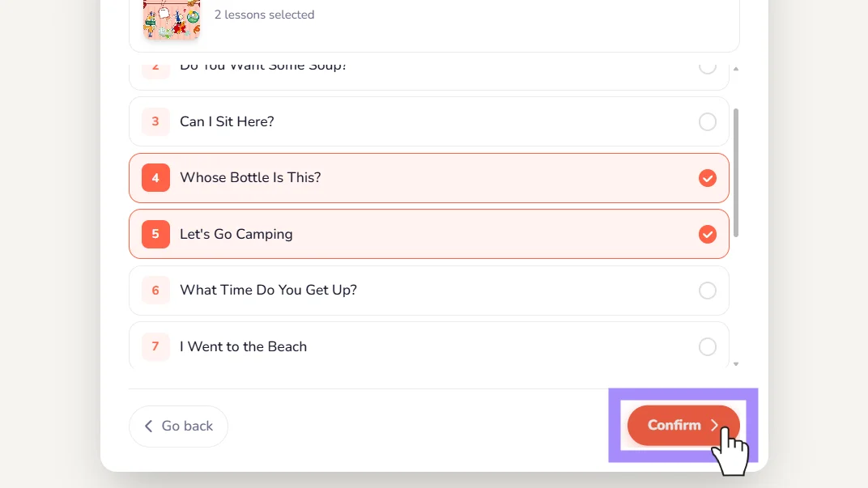Click the number 5 lesson badge

pos(155,234)
